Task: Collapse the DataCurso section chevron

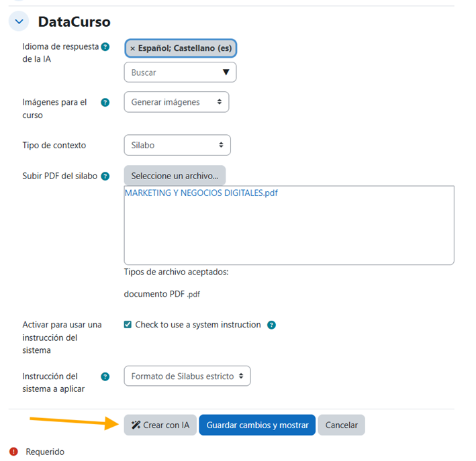Action: point(19,21)
